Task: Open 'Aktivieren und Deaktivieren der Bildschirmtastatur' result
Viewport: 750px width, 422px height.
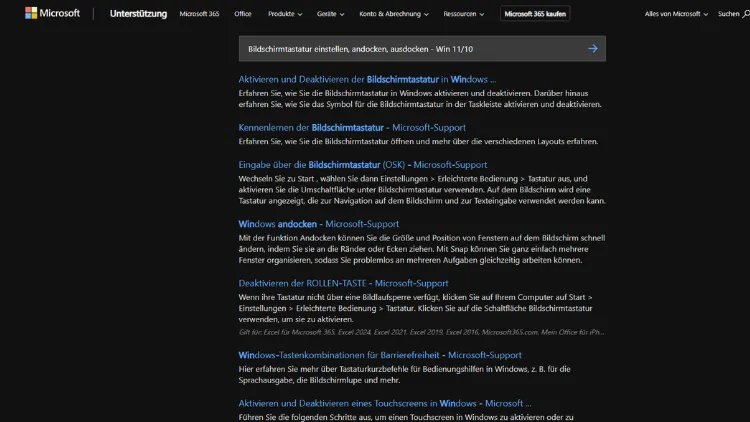Action: [x=367, y=79]
